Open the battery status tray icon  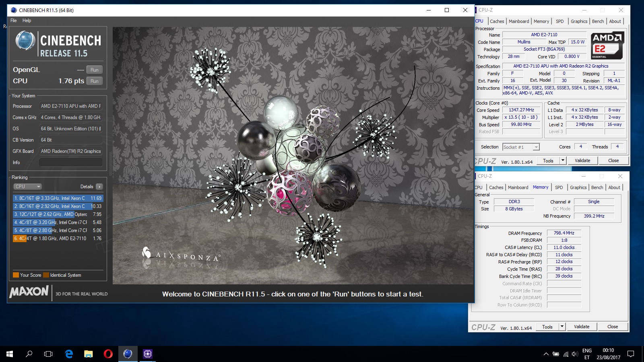click(x=556, y=354)
